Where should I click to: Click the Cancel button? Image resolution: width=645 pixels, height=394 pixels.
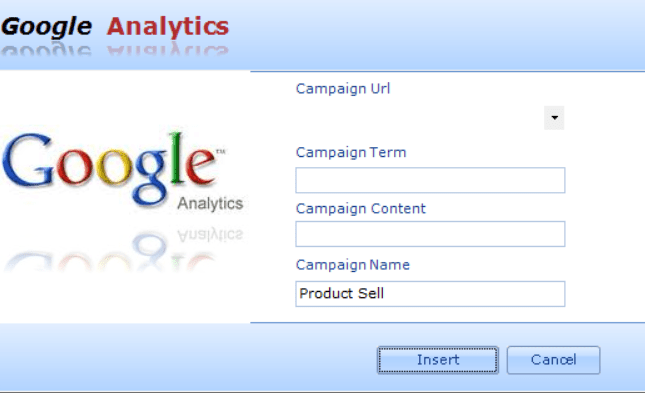(x=553, y=360)
